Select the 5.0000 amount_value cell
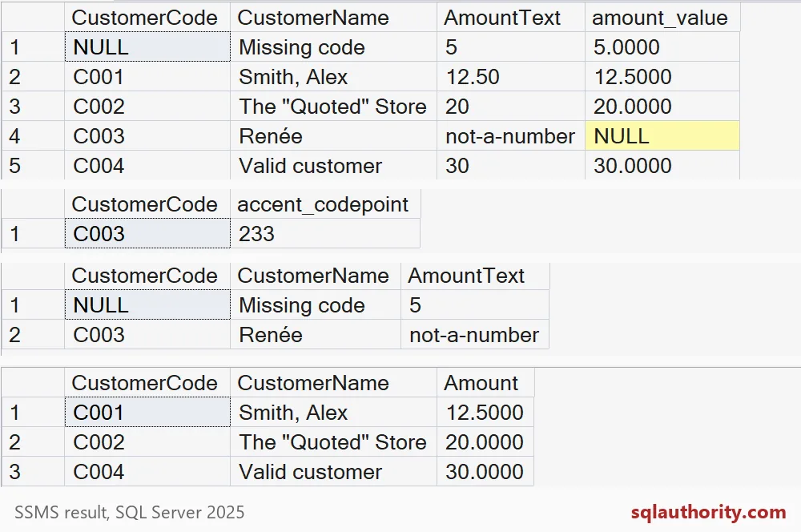Viewport: 801px width, 532px height. (662, 47)
